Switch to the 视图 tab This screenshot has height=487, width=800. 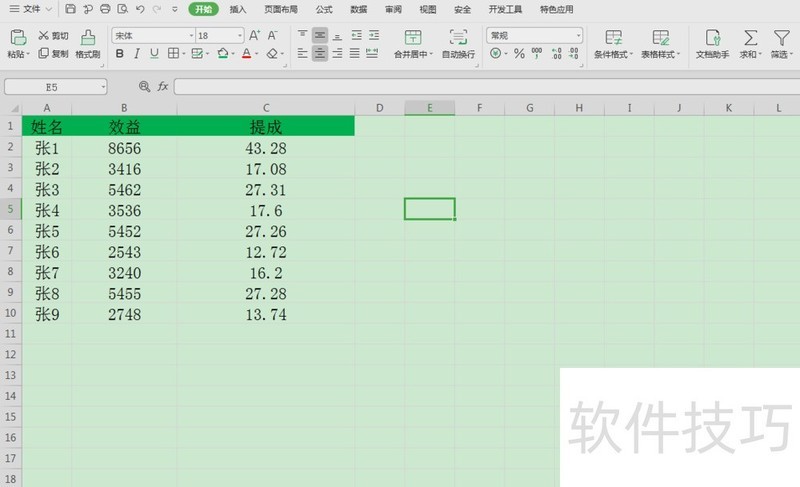pyautogui.click(x=428, y=9)
